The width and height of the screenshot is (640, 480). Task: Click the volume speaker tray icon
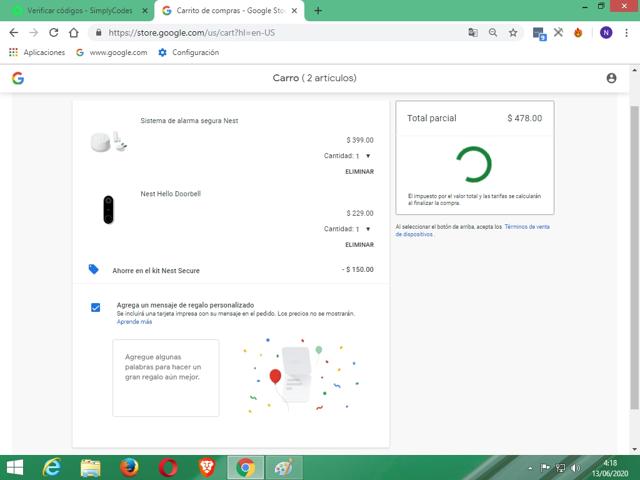coord(576,468)
